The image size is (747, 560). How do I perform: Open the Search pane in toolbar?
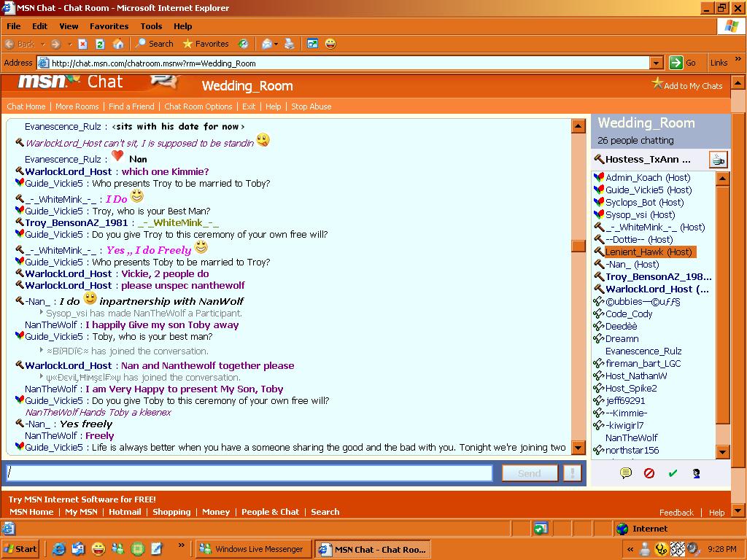pyautogui.click(x=155, y=44)
